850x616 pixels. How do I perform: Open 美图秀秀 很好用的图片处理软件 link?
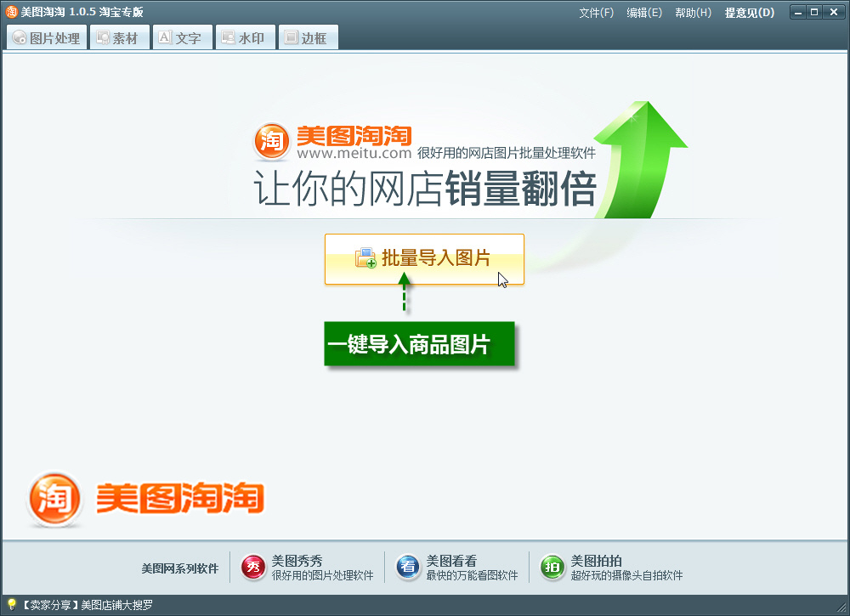click(x=322, y=568)
